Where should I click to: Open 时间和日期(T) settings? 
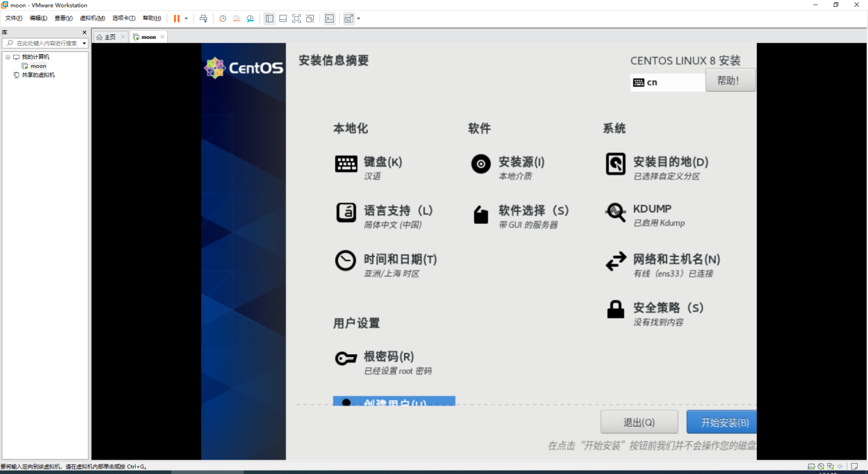point(386,265)
